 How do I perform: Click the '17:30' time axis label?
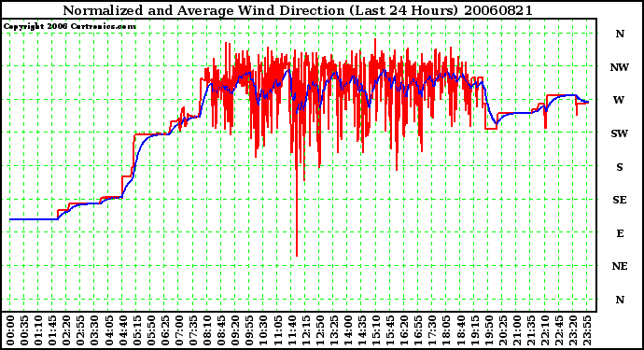tap(432, 330)
